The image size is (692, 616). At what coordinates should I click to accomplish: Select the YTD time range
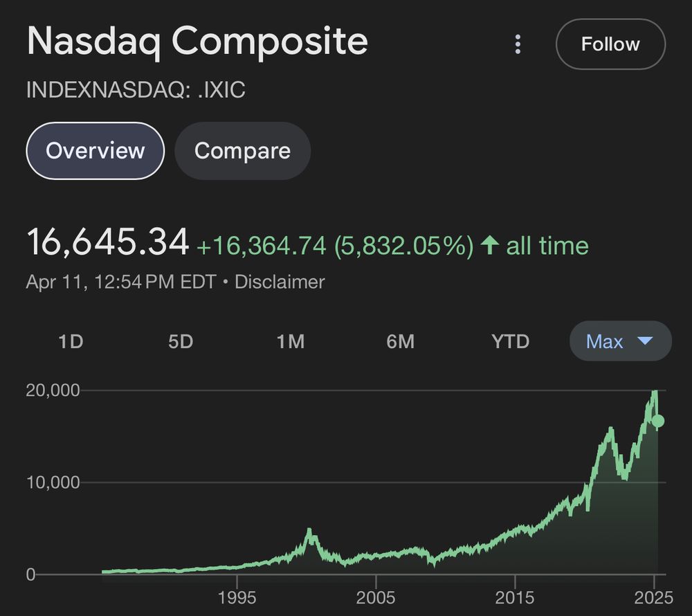[510, 341]
